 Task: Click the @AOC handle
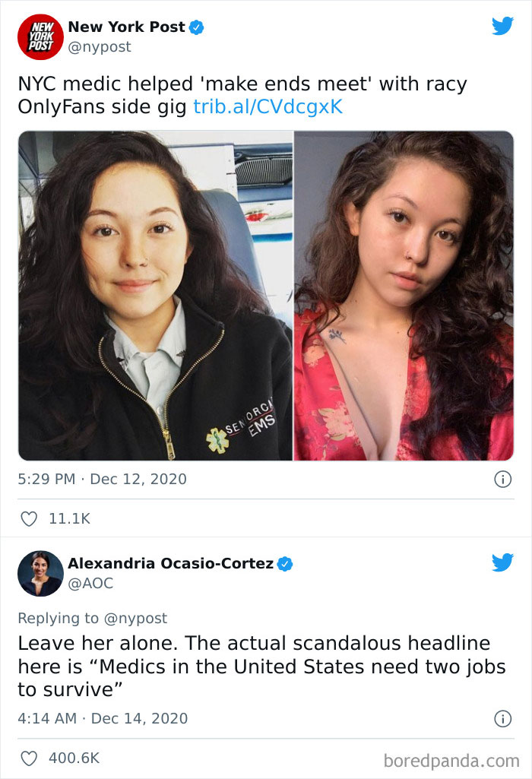(90, 583)
